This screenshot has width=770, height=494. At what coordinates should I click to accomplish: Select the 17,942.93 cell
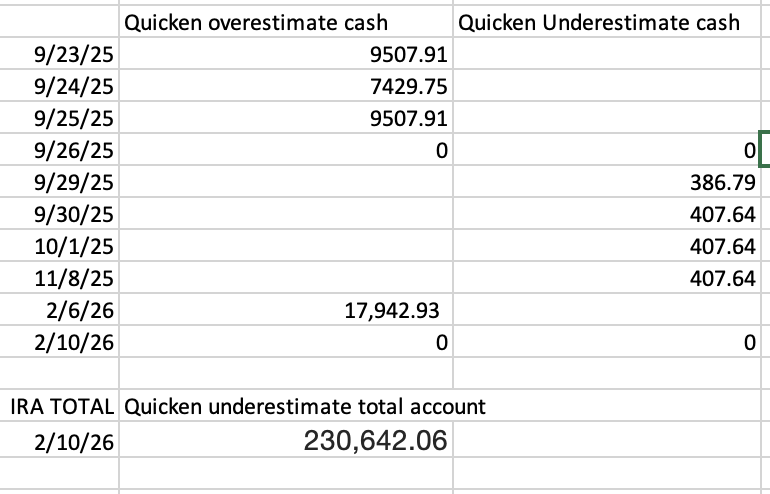point(286,309)
